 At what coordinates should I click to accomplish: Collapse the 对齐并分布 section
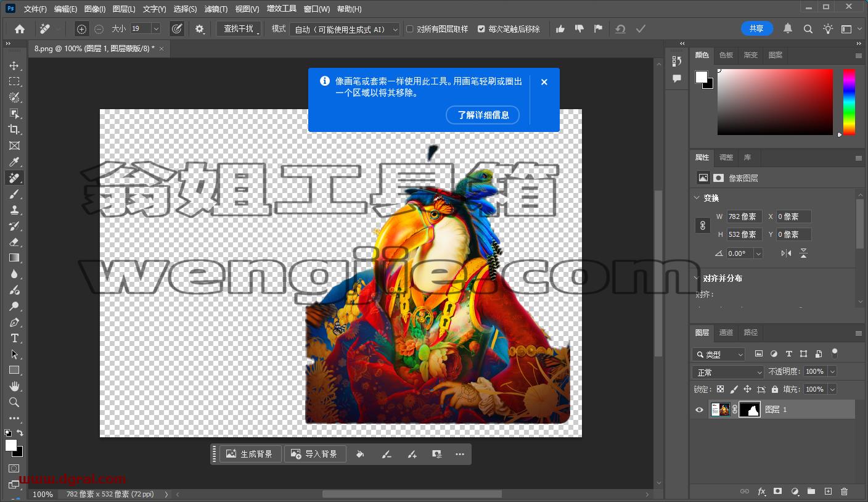click(x=697, y=278)
